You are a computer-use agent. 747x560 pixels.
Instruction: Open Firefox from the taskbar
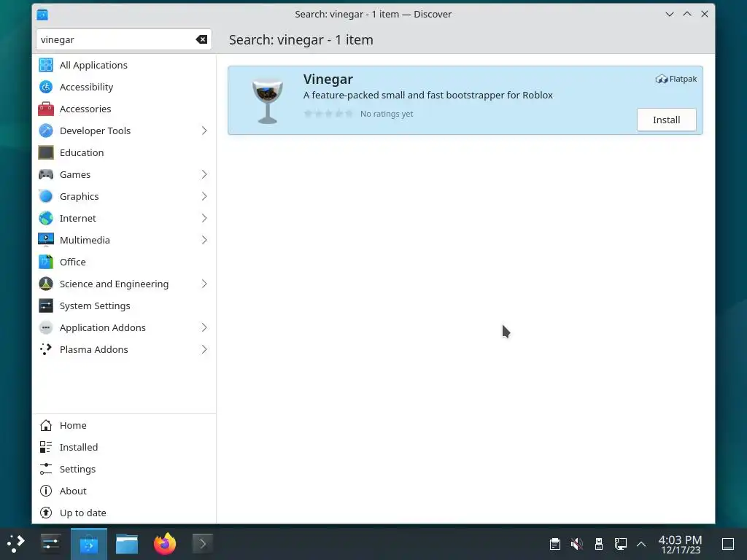pos(165,543)
